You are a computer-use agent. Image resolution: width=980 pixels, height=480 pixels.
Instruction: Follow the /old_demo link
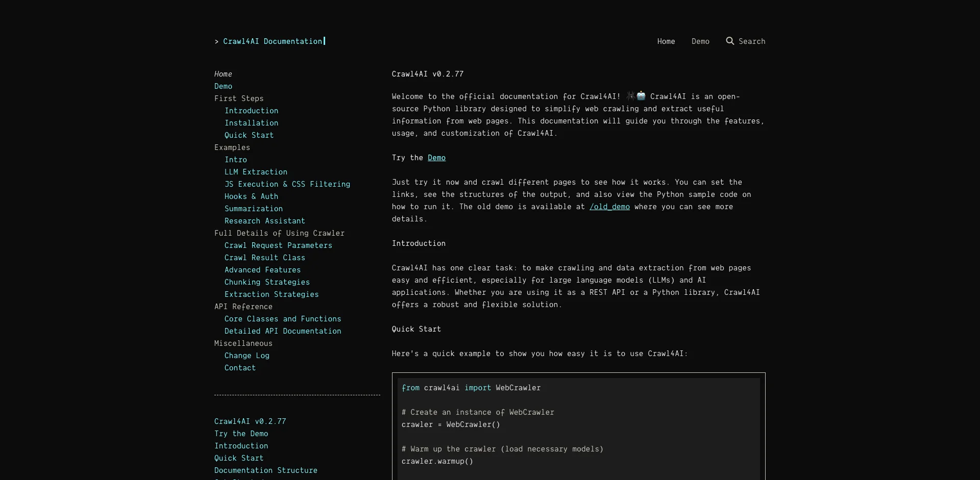609,207
